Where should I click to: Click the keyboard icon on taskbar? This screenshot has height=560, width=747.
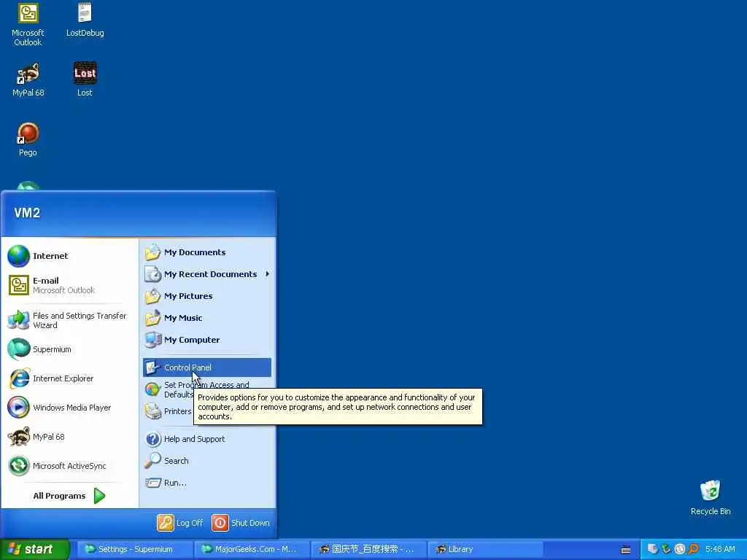[x=626, y=550]
